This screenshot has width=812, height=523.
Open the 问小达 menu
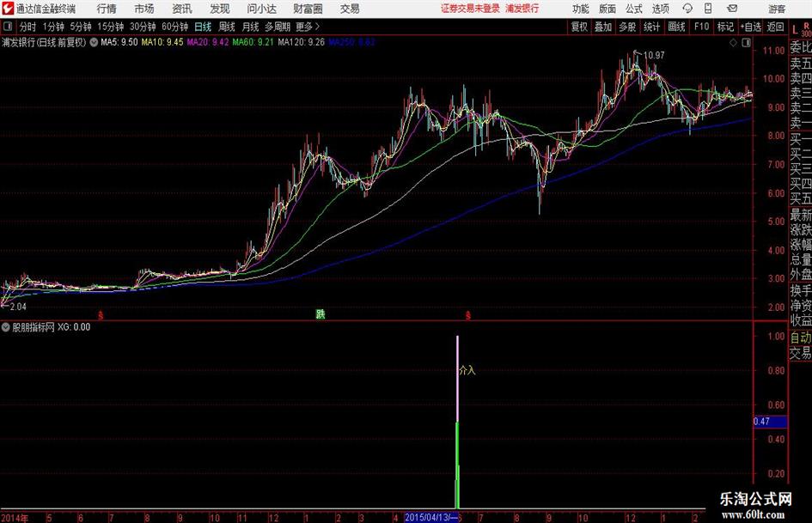tap(261, 9)
